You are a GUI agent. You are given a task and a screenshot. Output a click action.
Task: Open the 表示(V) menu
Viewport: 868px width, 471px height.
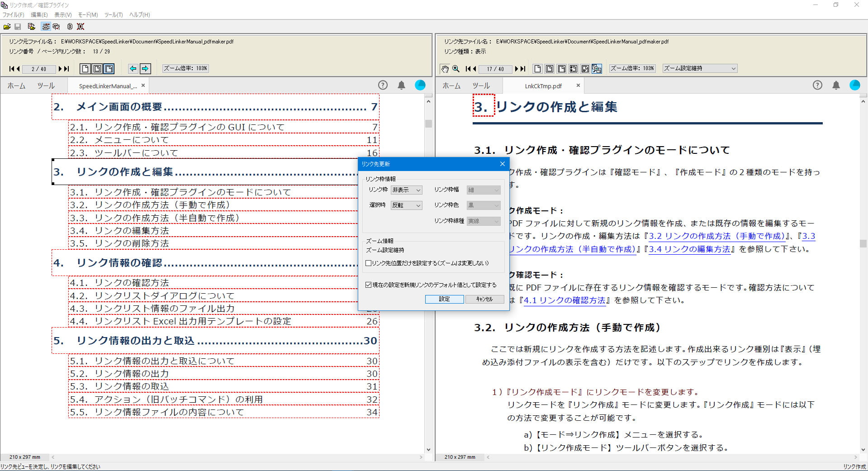click(63, 14)
